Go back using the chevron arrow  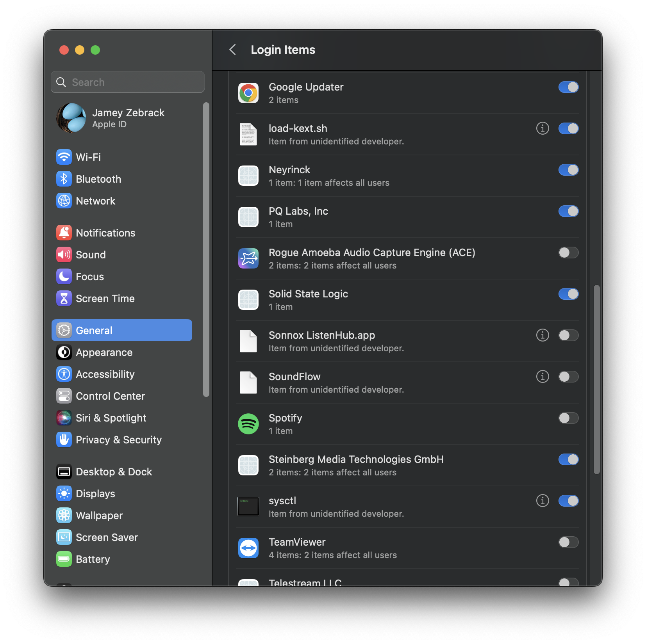pyautogui.click(x=233, y=50)
